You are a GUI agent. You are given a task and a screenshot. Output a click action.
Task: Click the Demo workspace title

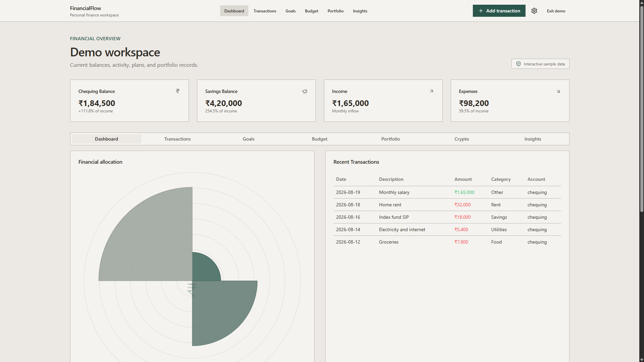115,52
